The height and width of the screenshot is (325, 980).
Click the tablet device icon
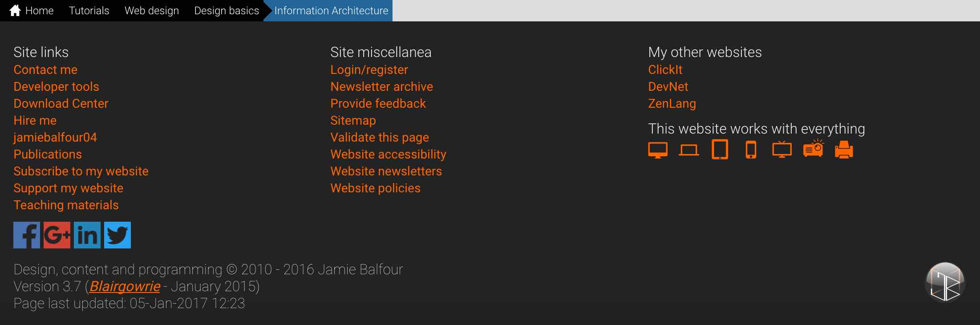[720, 150]
